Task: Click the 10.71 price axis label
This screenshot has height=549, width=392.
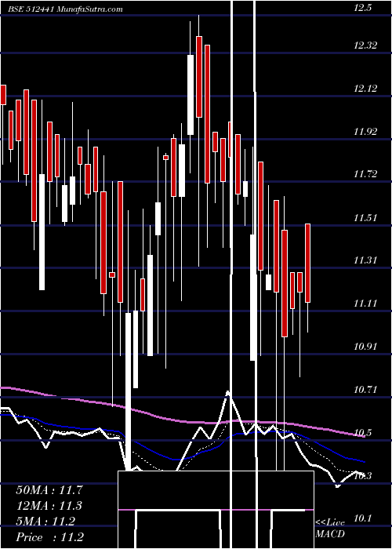Action: point(365,389)
